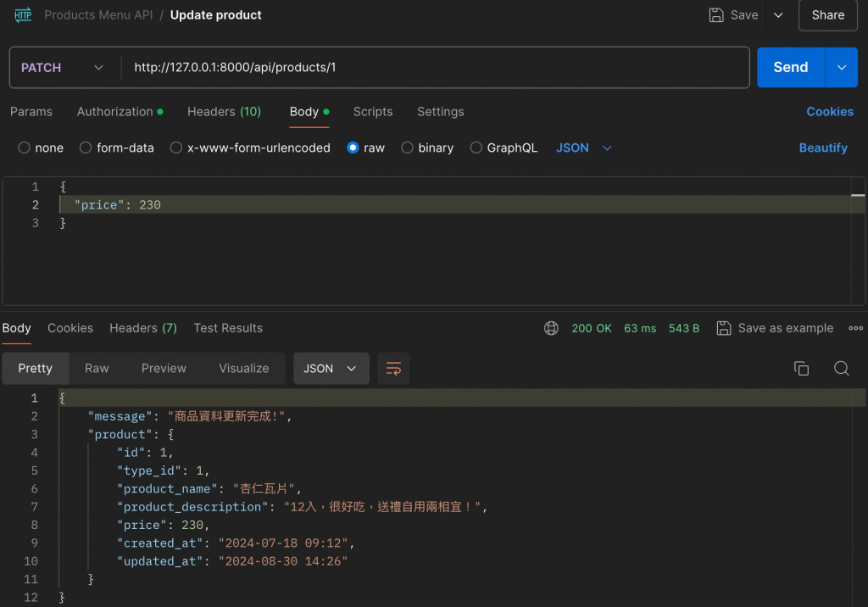Click the Save button label
Image resolution: width=868 pixels, height=607 pixels.
[x=744, y=15]
